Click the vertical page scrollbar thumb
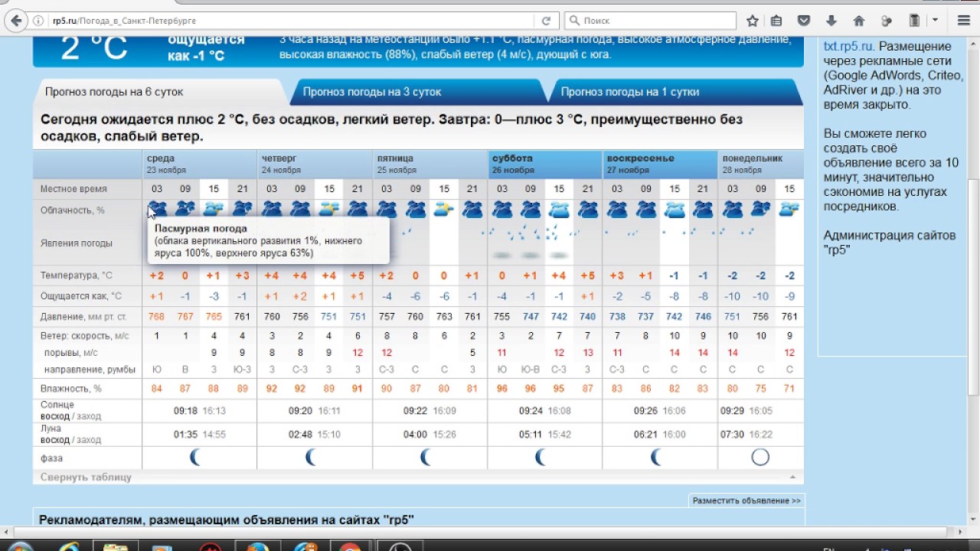The image size is (980, 551). click(973, 287)
